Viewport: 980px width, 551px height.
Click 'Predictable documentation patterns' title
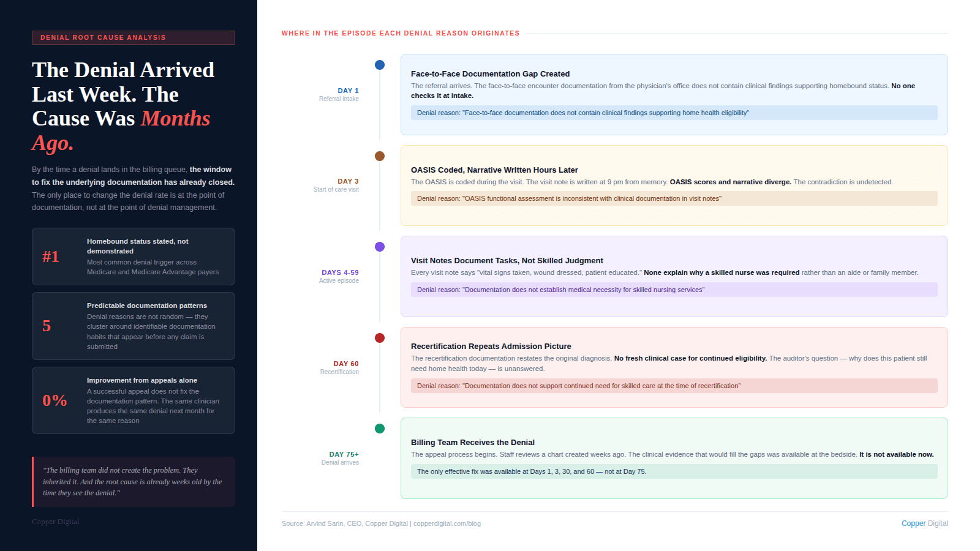pyautogui.click(x=147, y=305)
